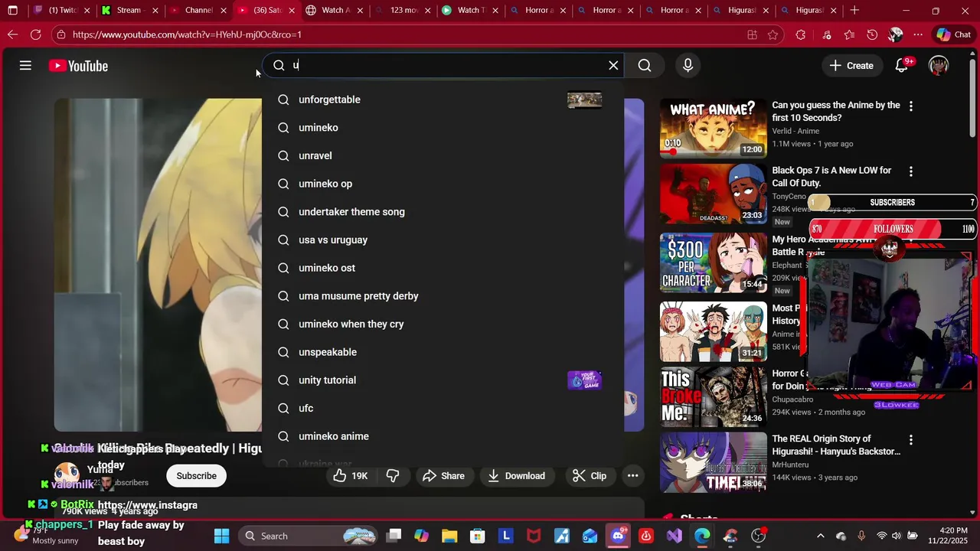Open a new browser tab with plus
The width and height of the screenshot is (980, 551).
(854, 11)
